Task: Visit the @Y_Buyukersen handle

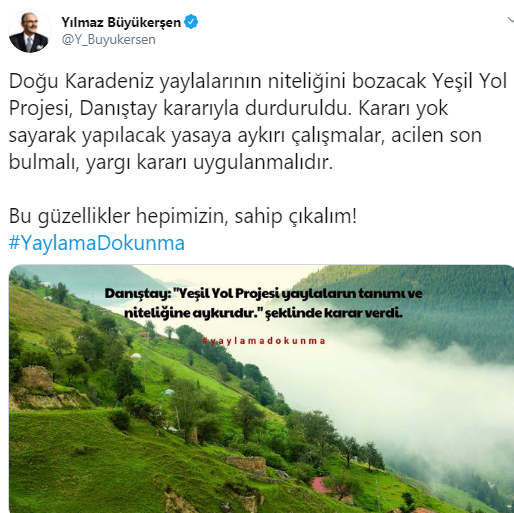Action: tap(108, 39)
